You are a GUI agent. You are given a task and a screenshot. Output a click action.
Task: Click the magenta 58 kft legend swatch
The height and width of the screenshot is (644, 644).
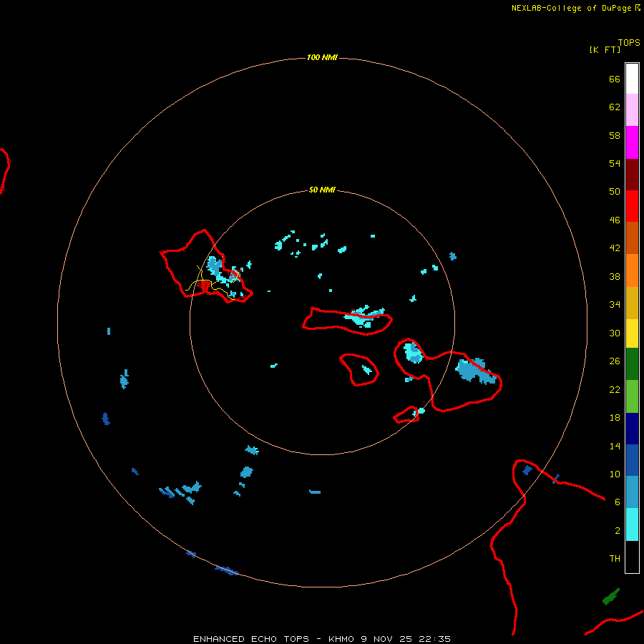(x=632, y=142)
